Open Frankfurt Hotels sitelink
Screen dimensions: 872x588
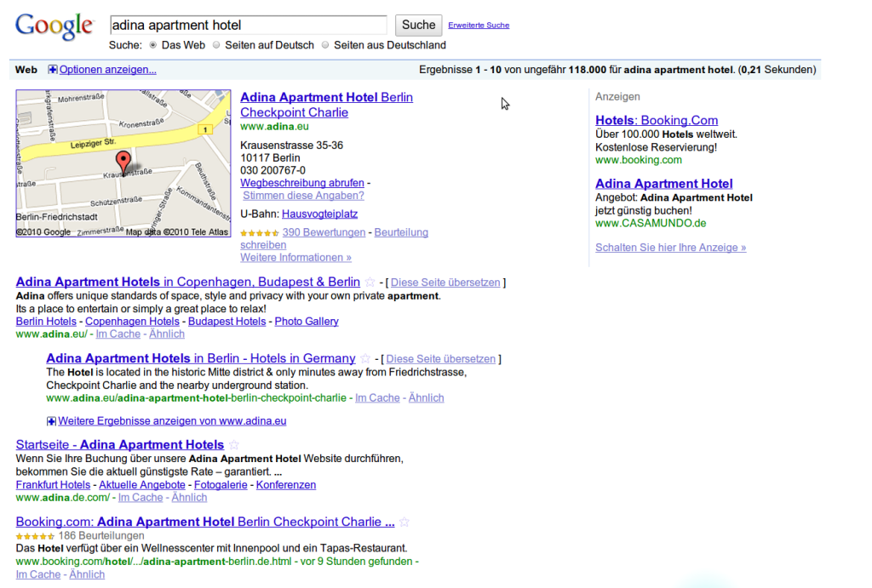pos(53,485)
